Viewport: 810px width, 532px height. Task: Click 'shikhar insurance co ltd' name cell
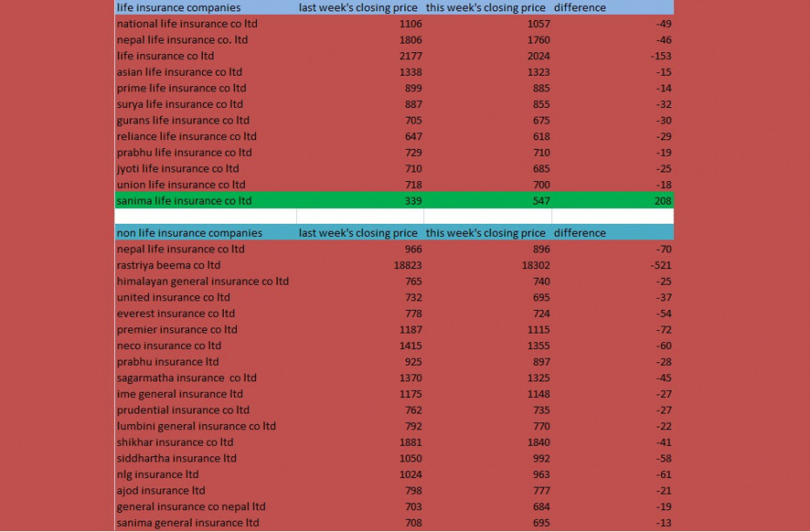pos(205,441)
